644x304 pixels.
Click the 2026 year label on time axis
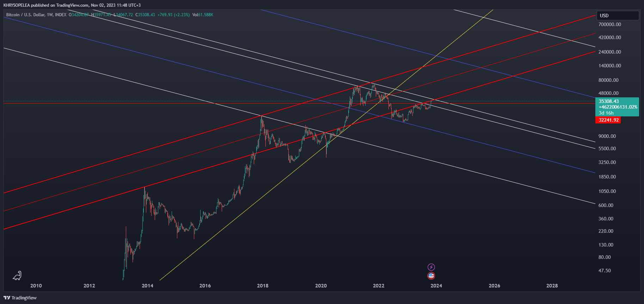(x=494, y=286)
